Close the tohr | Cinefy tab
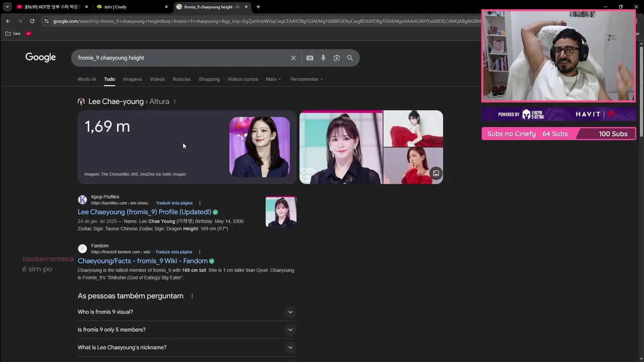Viewport: 644px width, 362px height. [x=166, y=7]
